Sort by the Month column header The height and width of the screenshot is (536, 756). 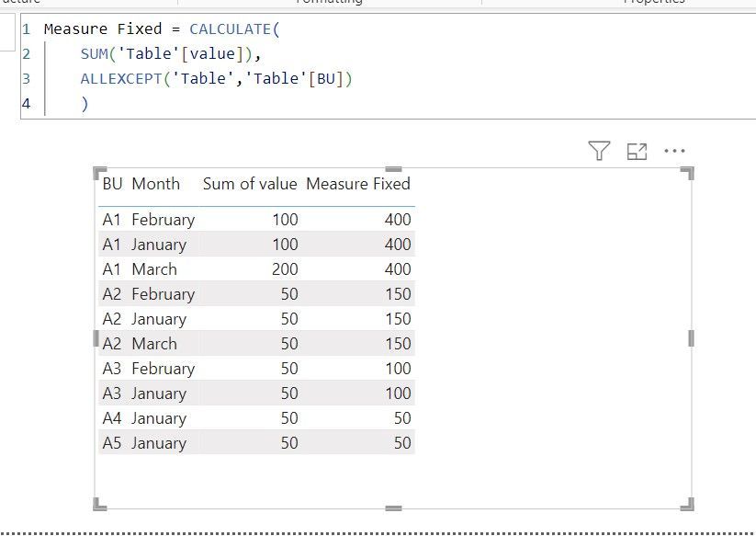pyautogui.click(x=156, y=184)
